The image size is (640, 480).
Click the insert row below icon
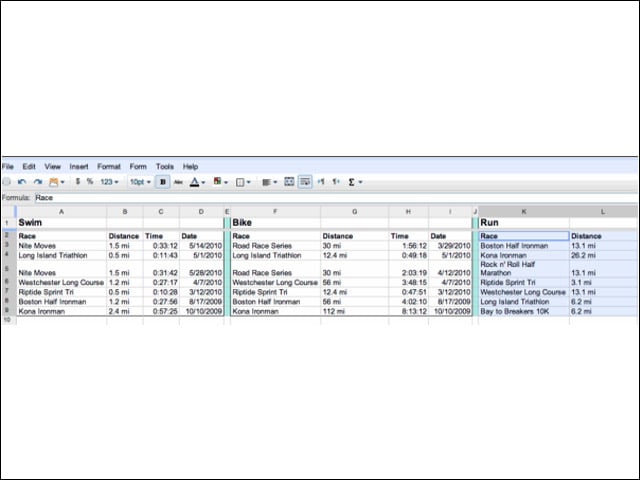click(x=336, y=182)
